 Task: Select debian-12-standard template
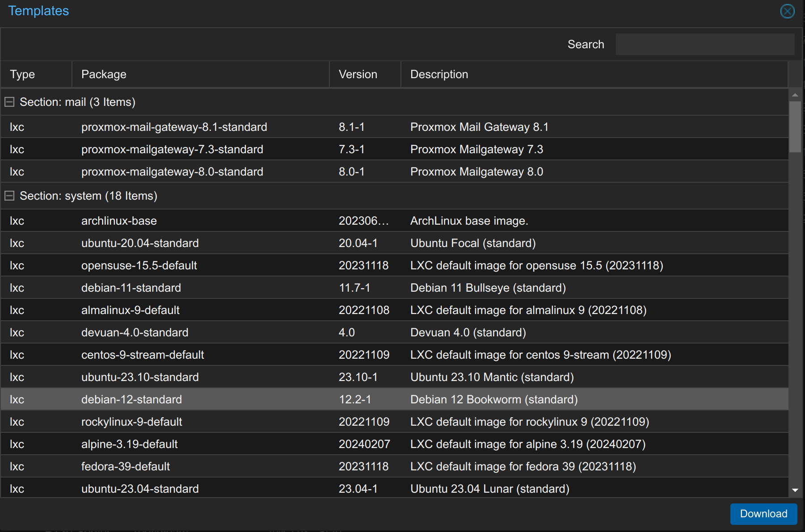click(394, 399)
